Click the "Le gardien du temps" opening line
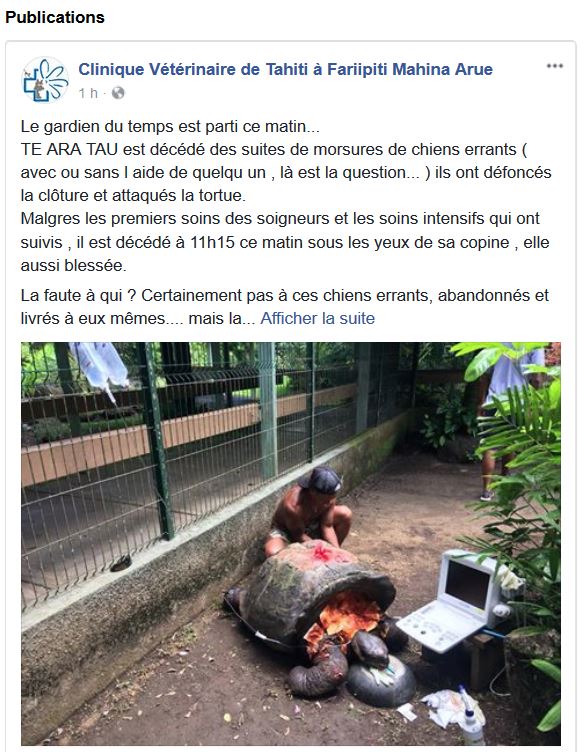 [170, 127]
